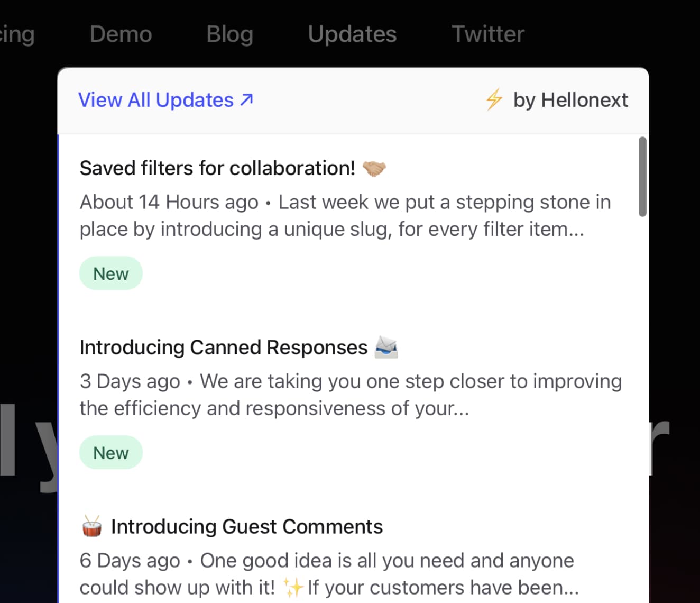
Task: Open the Demo menu item
Action: 121,33
